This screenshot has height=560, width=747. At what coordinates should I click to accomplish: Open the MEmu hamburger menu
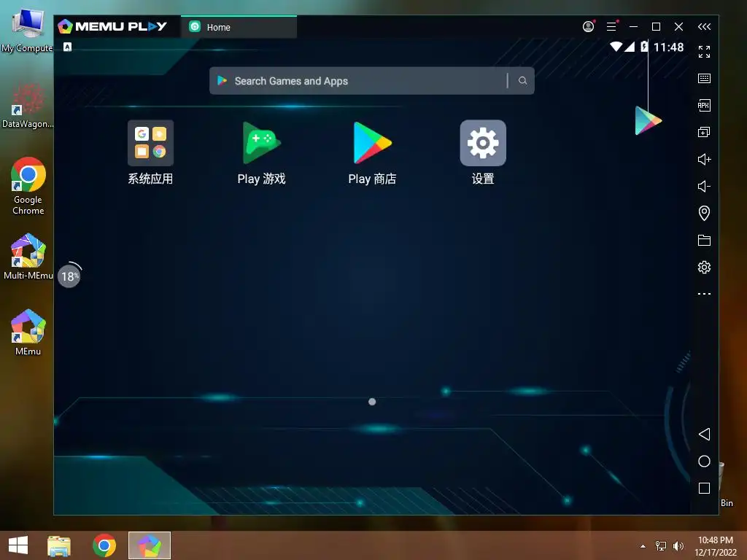click(x=612, y=27)
